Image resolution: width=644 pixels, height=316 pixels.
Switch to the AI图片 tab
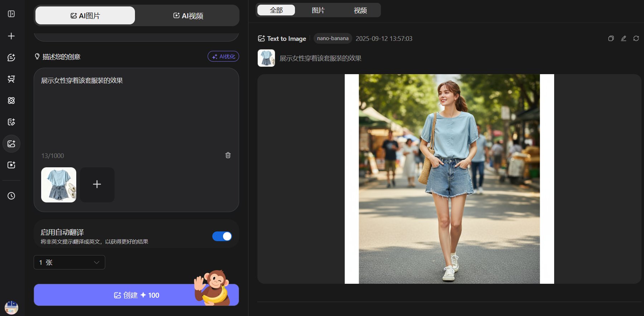click(x=85, y=16)
